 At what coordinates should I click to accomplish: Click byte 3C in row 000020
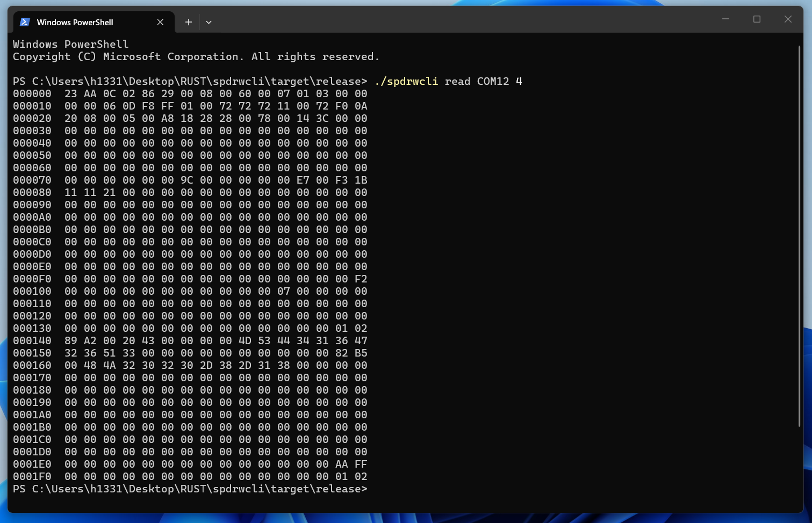(x=322, y=118)
